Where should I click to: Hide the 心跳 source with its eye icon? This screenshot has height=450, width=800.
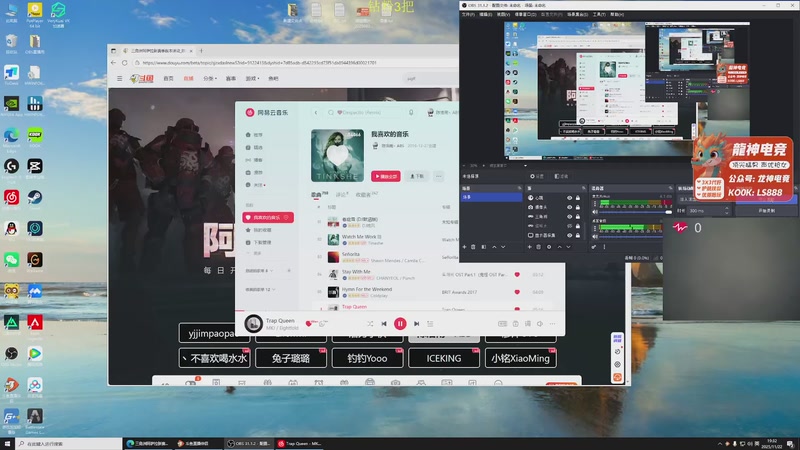tap(569, 198)
